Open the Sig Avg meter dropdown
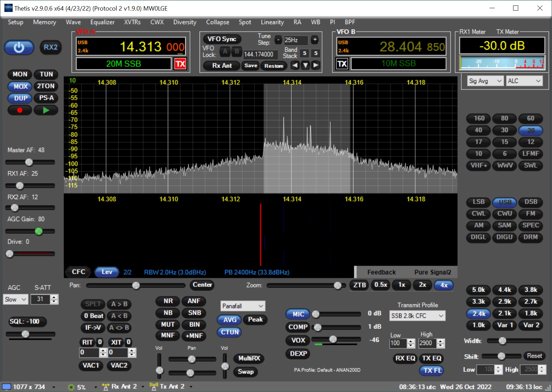Screen dimensions: 552x392 pos(484,81)
